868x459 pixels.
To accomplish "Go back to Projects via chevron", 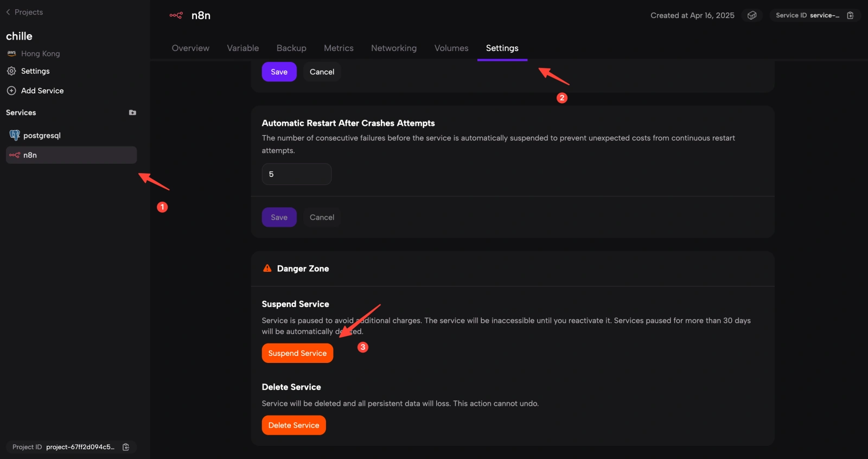I will (8, 12).
